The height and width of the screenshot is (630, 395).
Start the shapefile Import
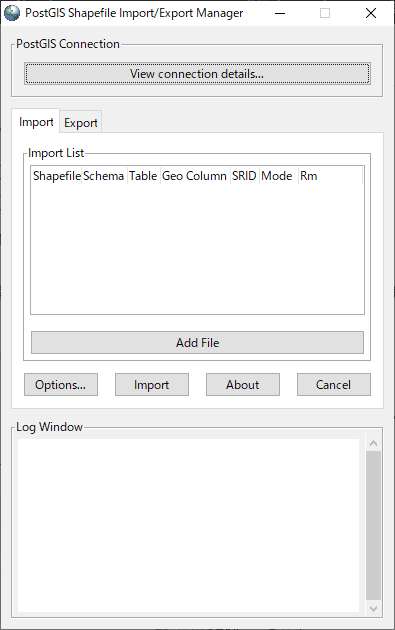tap(151, 385)
